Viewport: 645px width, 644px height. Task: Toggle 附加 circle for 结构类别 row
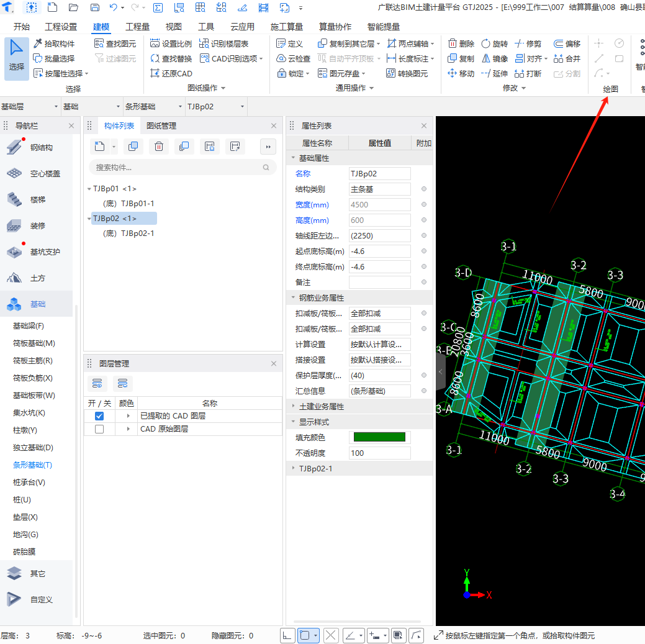[424, 189]
